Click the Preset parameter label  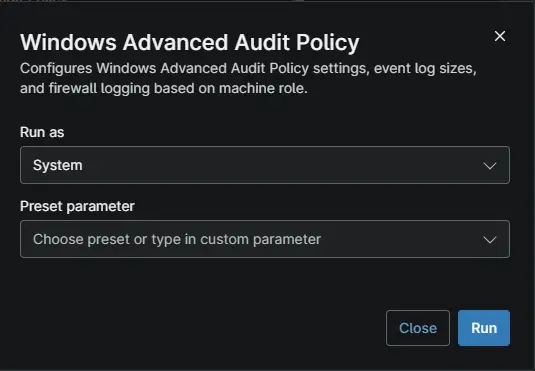[77, 206]
